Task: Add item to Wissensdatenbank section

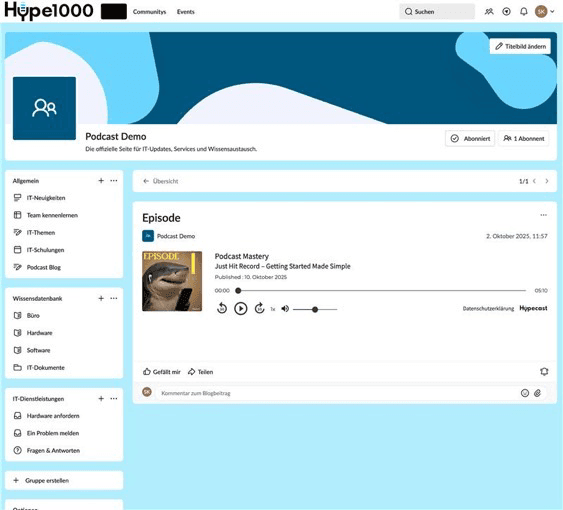Action: tap(101, 298)
